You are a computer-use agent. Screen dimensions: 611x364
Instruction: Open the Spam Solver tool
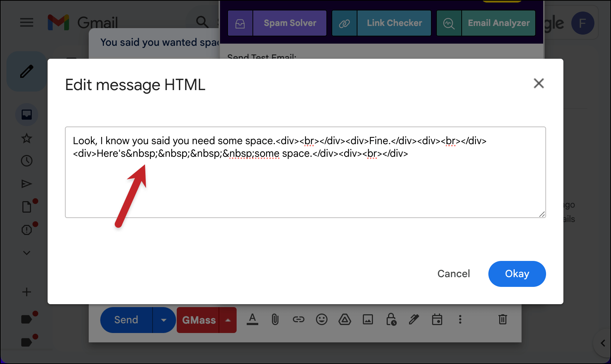290,23
